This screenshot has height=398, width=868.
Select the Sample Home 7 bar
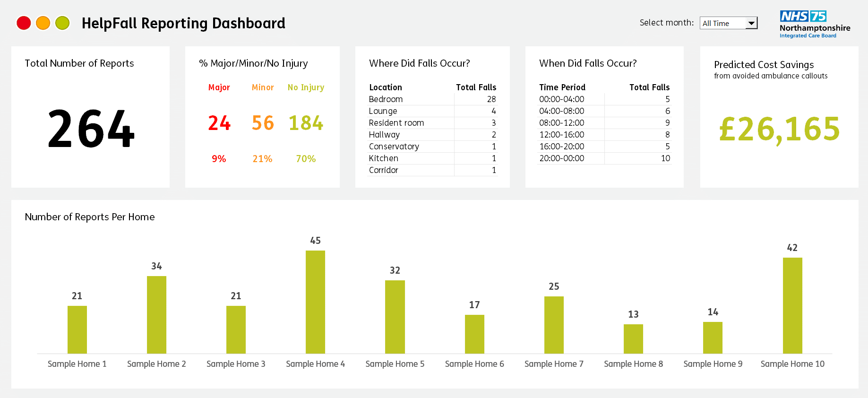click(x=554, y=325)
